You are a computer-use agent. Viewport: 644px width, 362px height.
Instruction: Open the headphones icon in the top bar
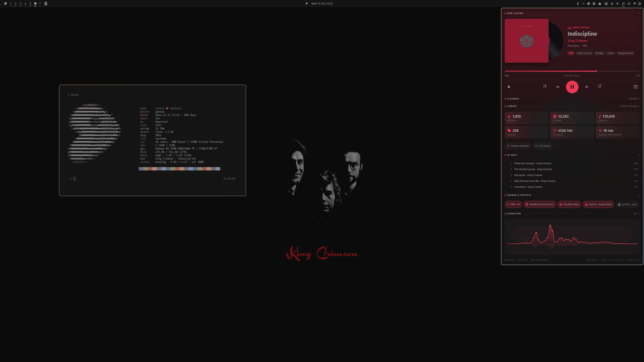tap(629, 4)
